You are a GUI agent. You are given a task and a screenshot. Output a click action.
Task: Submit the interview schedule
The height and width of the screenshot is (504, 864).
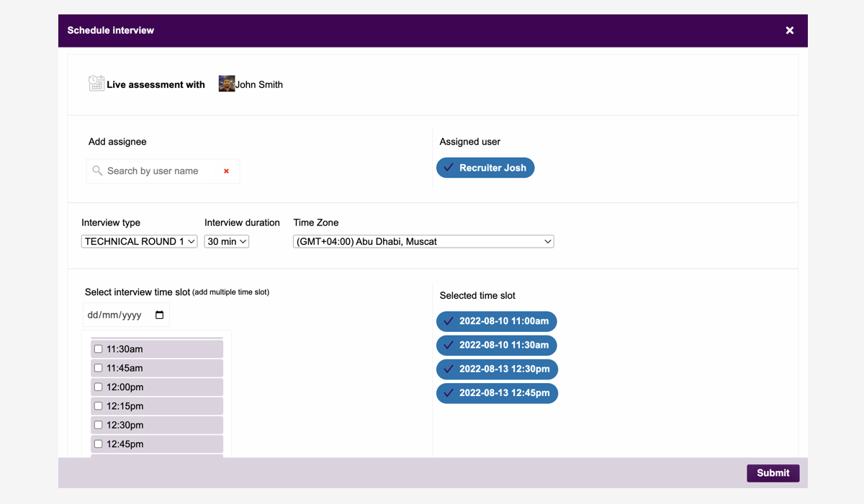coord(773,473)
